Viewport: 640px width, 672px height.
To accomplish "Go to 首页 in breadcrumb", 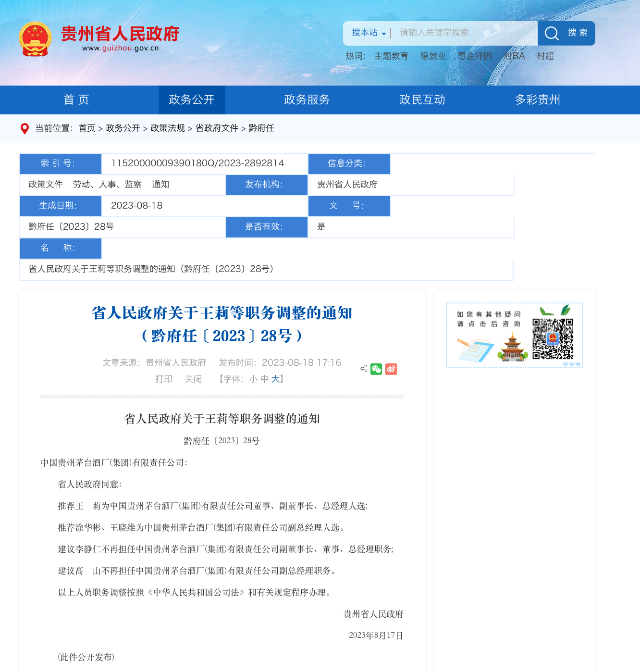I will point(87,128).
